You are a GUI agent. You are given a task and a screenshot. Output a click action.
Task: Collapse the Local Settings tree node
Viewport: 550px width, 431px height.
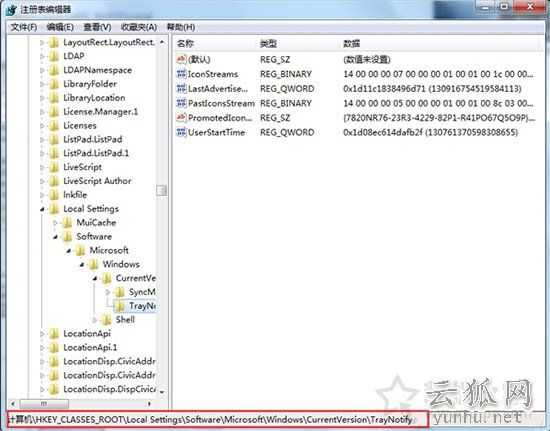(x=42, y=209)
